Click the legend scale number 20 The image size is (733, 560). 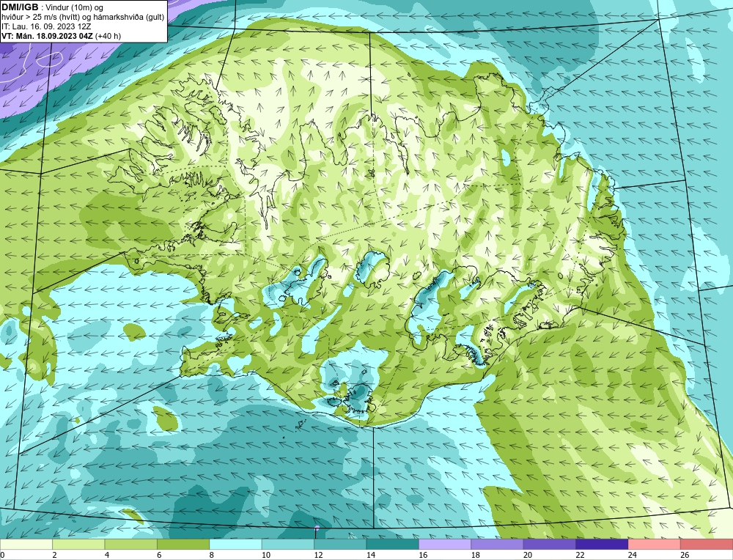[528, 555]
